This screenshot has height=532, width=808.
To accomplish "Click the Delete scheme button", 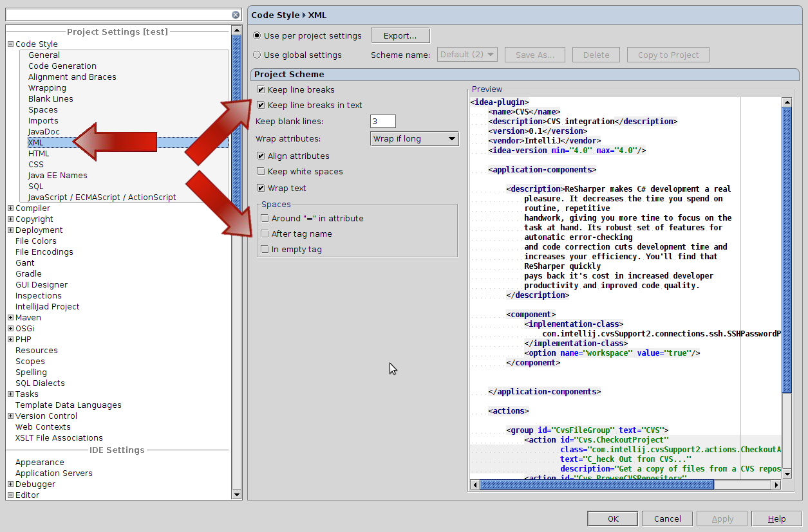I will (x=596, y=55).
